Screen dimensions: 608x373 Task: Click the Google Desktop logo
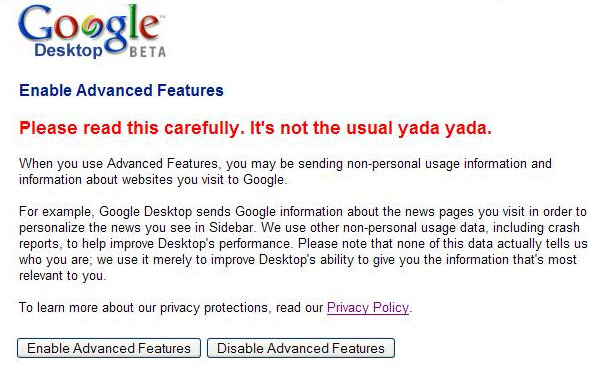tap(92, 31)
